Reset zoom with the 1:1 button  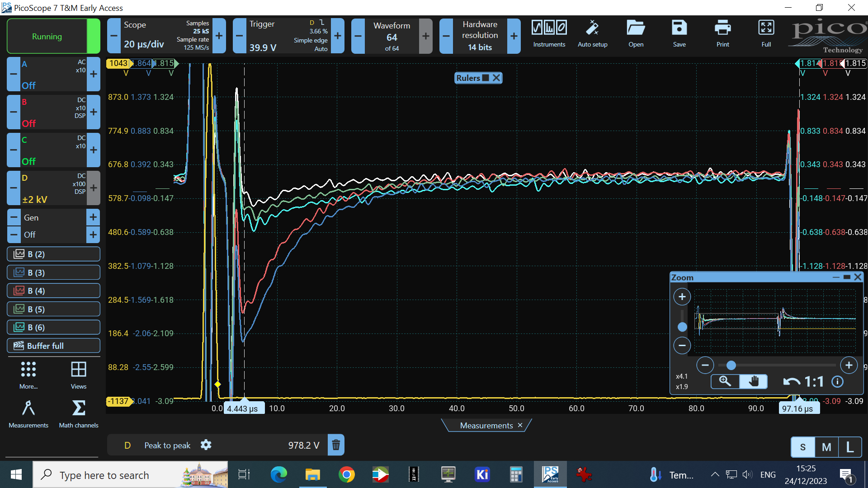coord(814,382)
